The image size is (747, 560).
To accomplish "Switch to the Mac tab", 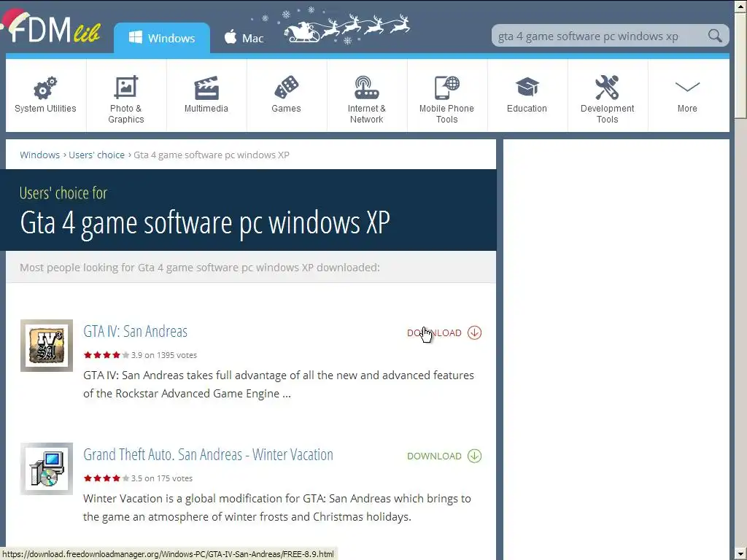I will point(244,38).
